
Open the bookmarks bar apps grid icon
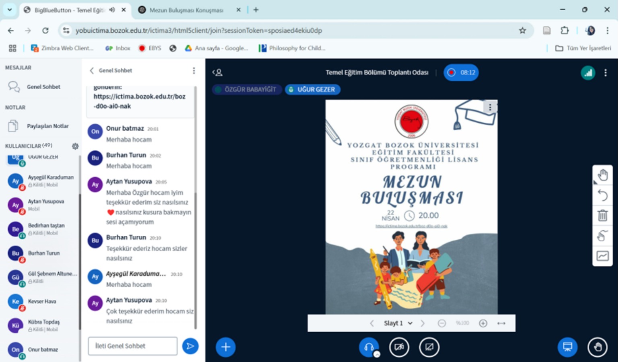point(12,48)
